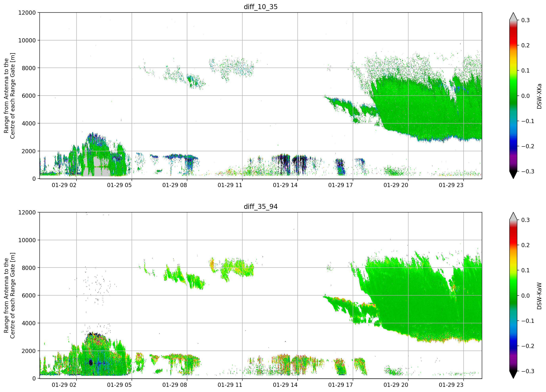Image resolution: width=546 pixels, height=392 pixels.
Task: Click '10000' y tick in diff_35_94 plot
Action: pos(27,240)
